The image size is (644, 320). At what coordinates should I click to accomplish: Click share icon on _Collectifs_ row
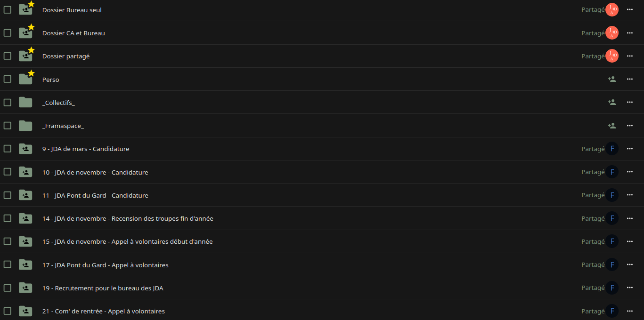(611, 102)
